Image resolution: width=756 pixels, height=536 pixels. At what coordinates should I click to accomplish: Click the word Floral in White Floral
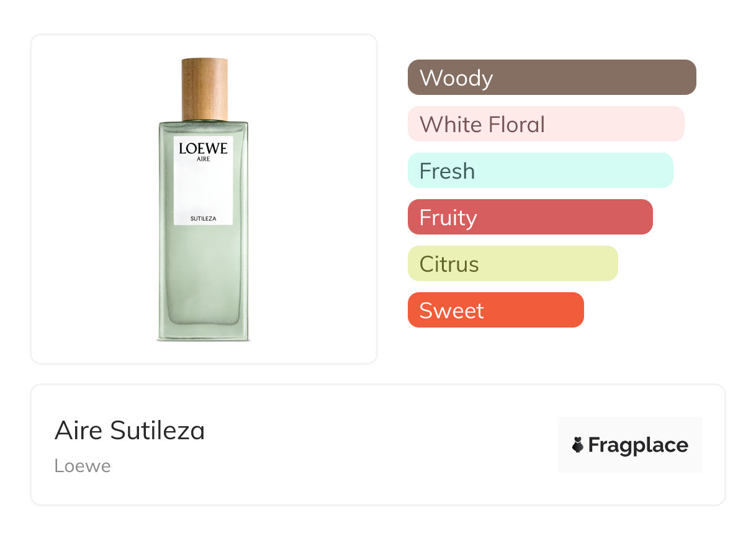pos(516,124)
